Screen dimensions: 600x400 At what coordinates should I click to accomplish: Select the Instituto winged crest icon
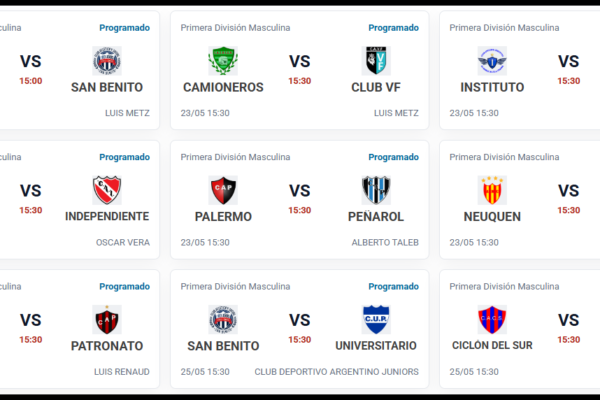[492, 60]
